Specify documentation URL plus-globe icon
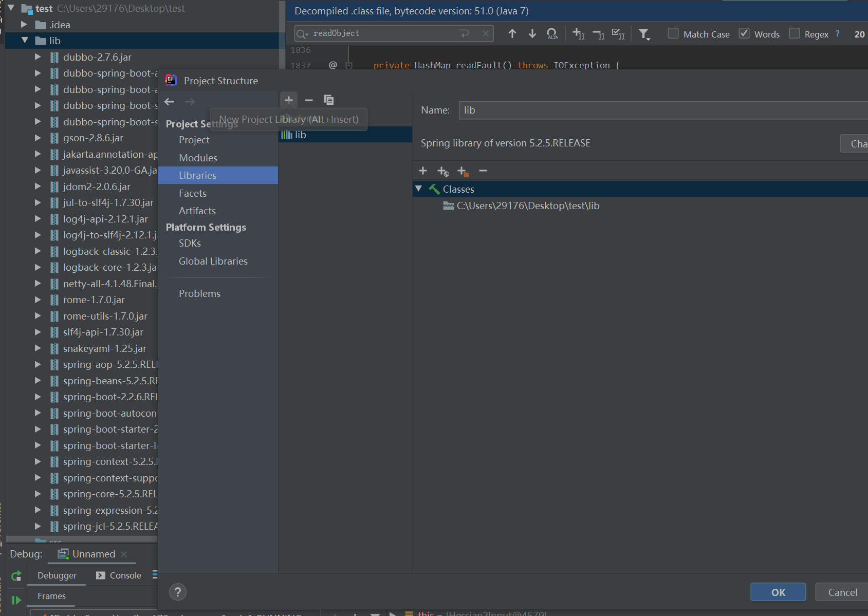Screen dimensions: 868x616 pyautogui.click(x=443, y=171)
